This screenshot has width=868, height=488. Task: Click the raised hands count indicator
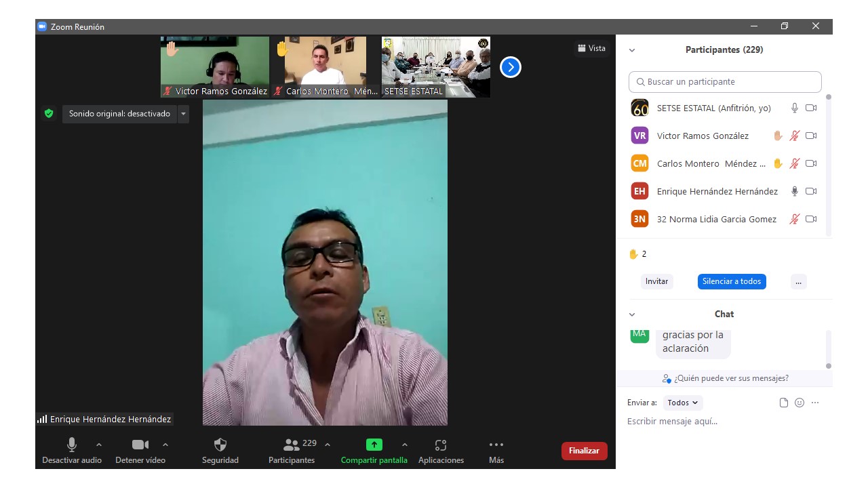coord(637,254)
